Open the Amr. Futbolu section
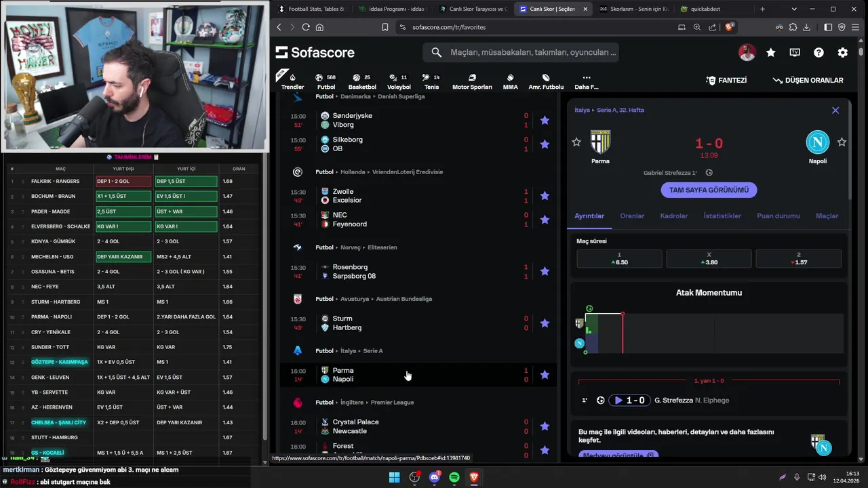Viewport: 868px width, 488px height. pyautogui.click(x=546, y=81)
